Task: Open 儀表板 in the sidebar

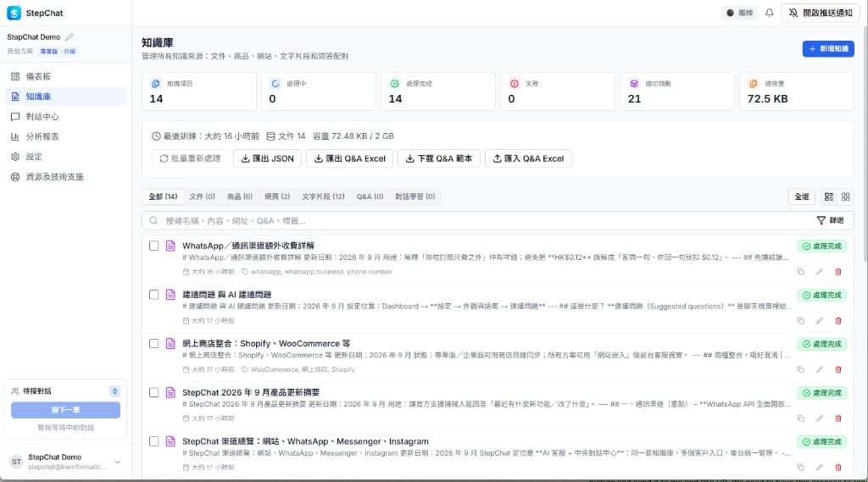Action: tap(66, 76)
